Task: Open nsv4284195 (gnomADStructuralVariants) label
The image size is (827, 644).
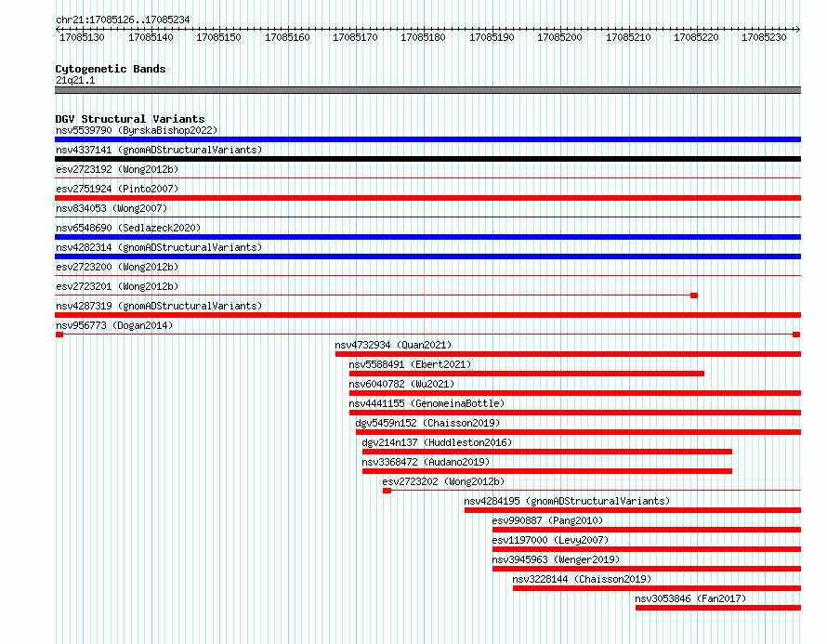Action: point(567,501)
